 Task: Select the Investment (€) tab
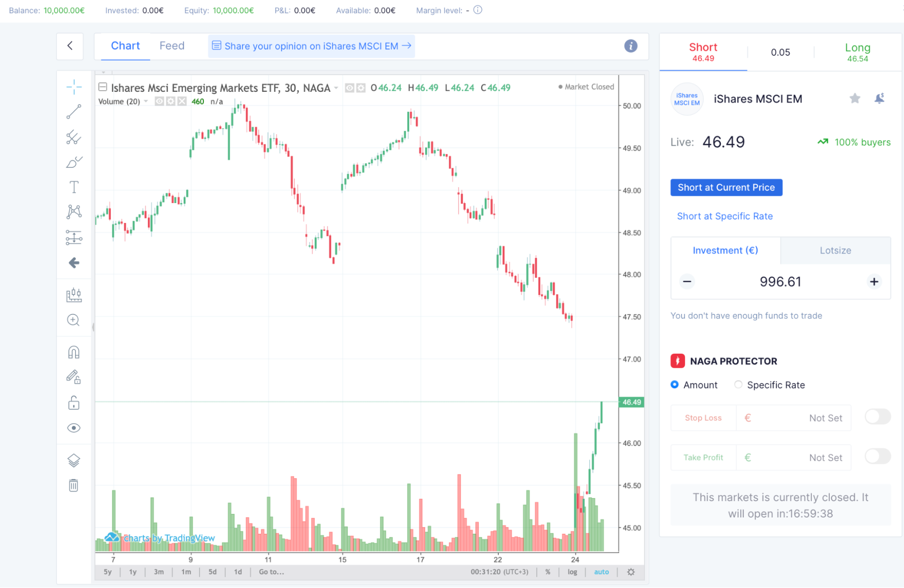pyautogui.click(x=725, y=250)
